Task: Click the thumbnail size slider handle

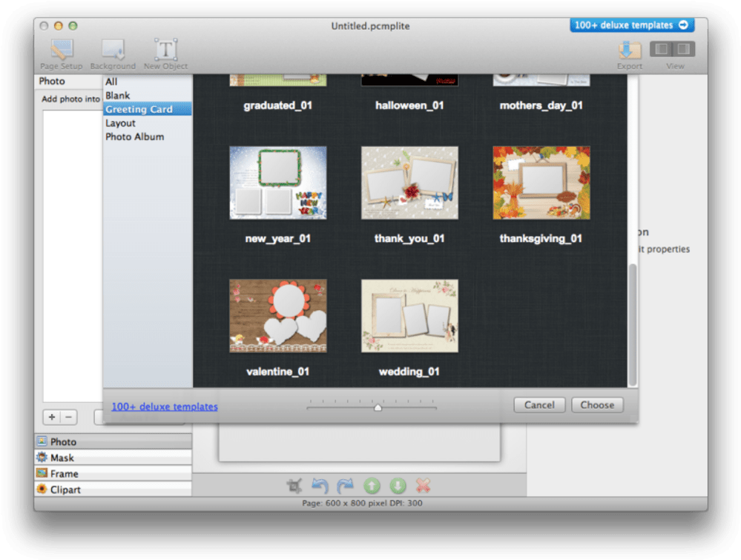Action: (x=378, y=407)
